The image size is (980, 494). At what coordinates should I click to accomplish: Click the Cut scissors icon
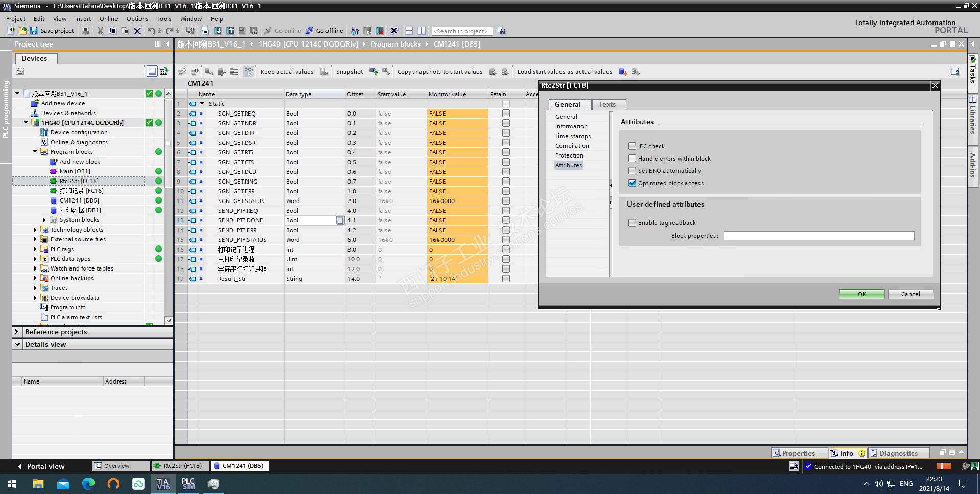pyautogui.click(x=100, y=31)
